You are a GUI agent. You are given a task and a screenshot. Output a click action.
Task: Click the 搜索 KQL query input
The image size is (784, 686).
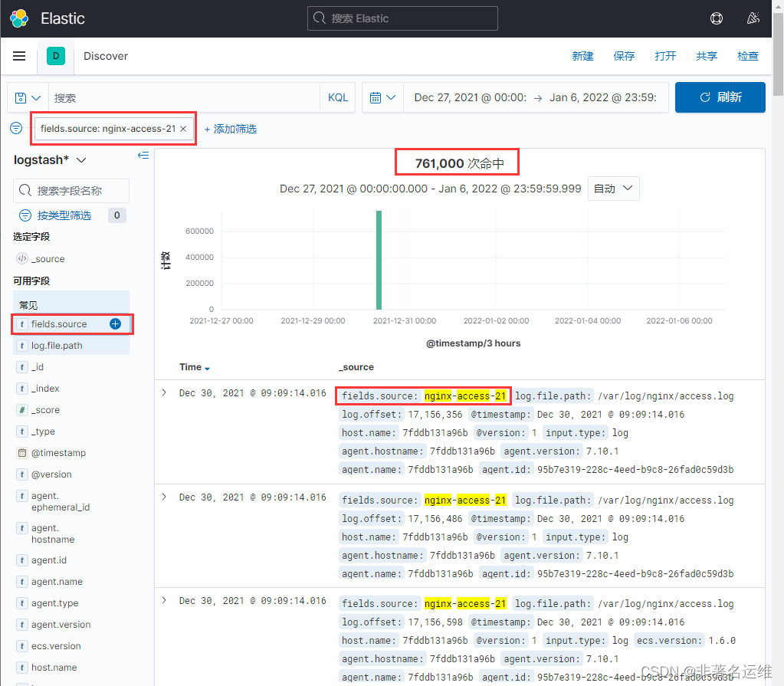pyautogui.click(x=184, y=97)
